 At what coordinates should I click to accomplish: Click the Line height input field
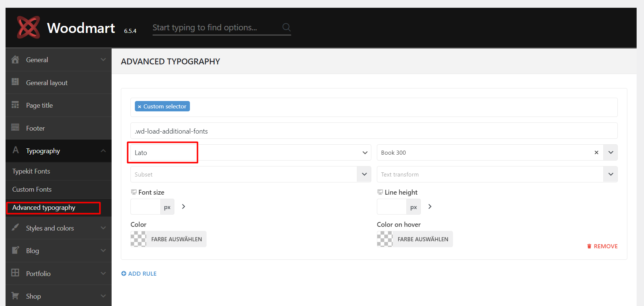click(x=392, y=207)
